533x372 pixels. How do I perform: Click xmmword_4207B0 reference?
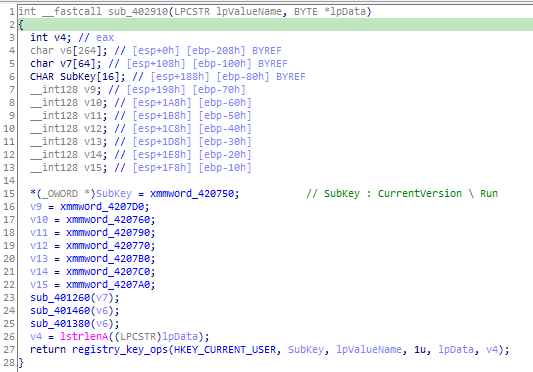point(108,258)
